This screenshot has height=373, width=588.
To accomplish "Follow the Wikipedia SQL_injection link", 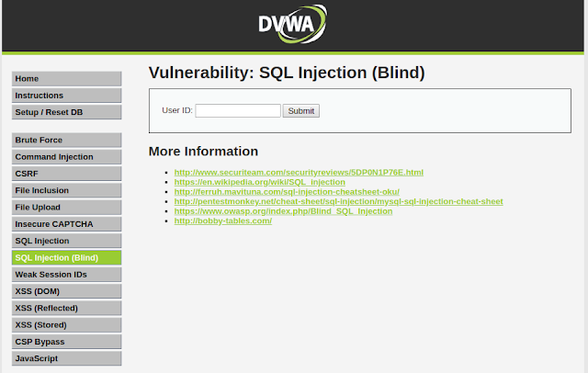I will (x=259, y=182).
